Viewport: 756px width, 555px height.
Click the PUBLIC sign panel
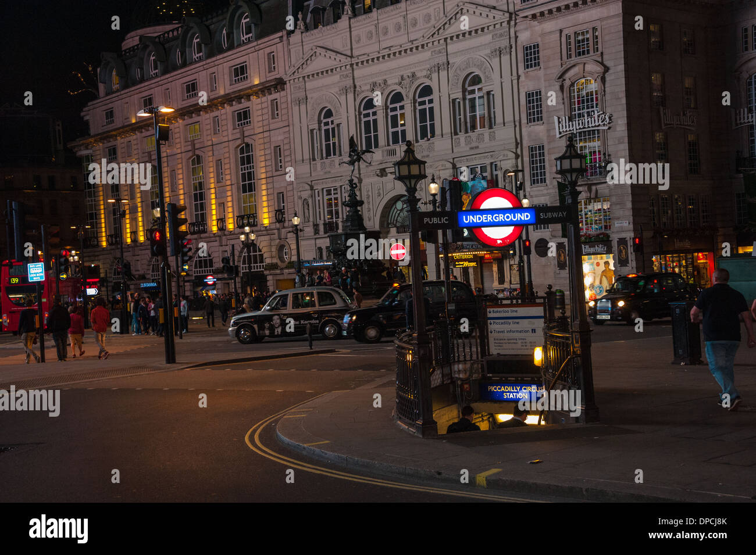[x=436, y=220]
